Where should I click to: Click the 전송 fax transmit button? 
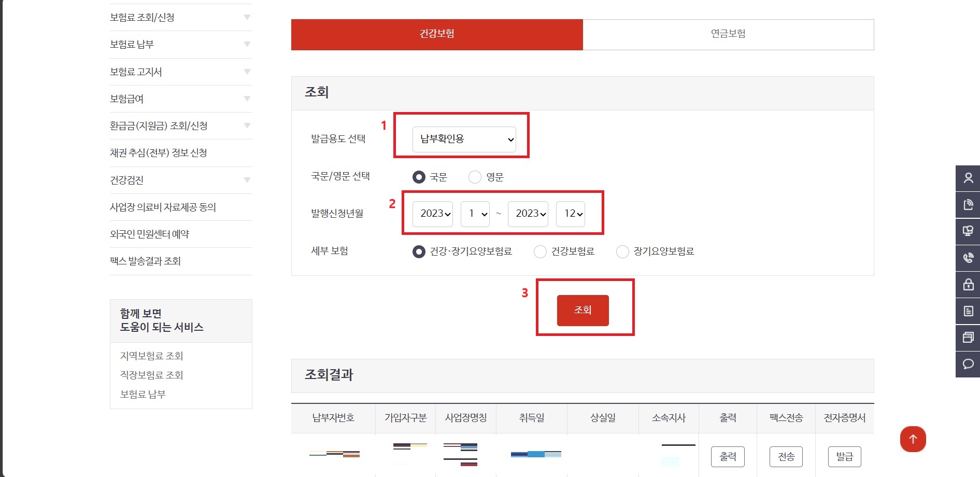click(786, 456)
